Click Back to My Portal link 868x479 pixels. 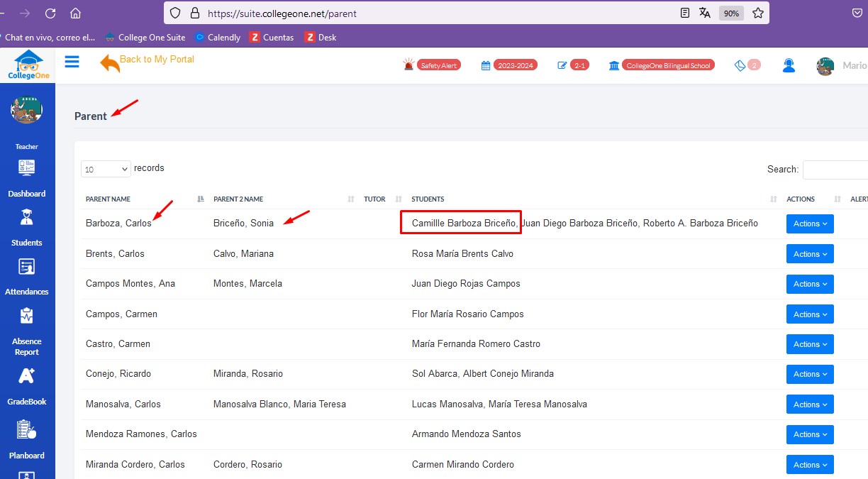coord(157,60)
